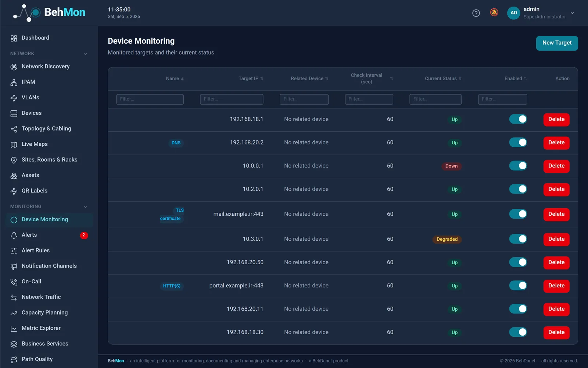Image resolution: width=588 pixels, height=368 pixels.
Task: Create a New Target
Action: (x=557, y=43)
